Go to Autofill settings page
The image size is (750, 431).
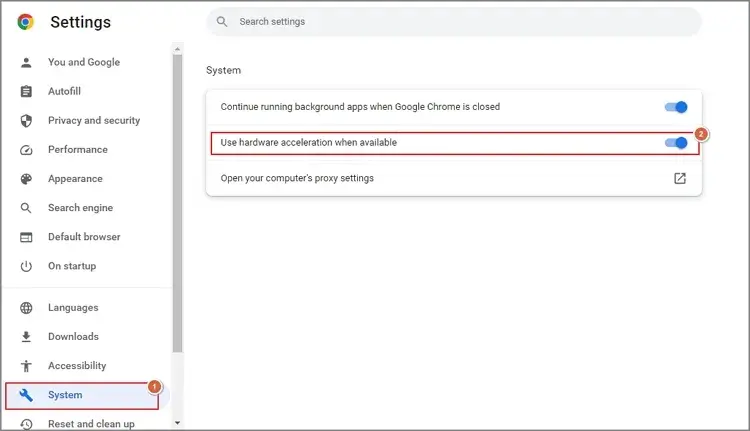pyautogui.click(x=65, y=91)
